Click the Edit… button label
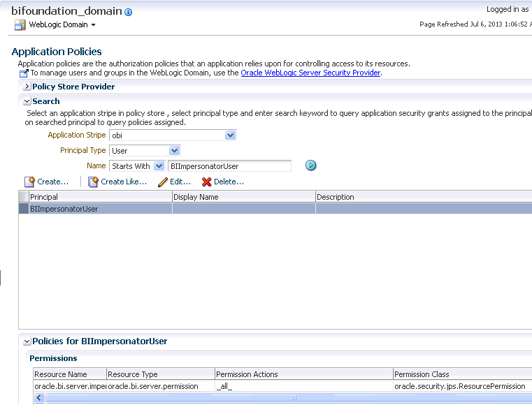 click(180, 182)
